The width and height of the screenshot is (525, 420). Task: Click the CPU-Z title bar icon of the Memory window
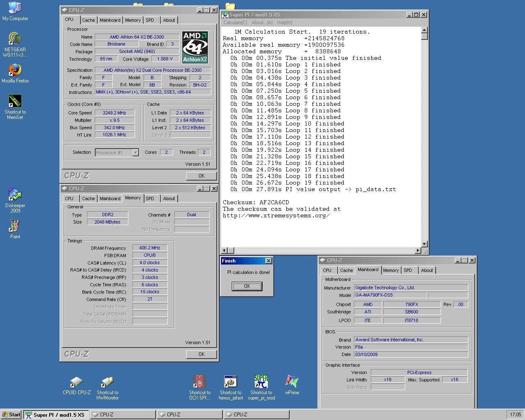coord(65,189)
